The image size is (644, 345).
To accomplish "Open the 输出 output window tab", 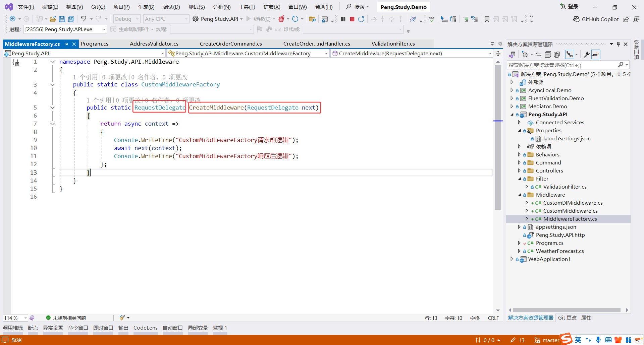I will pos(123,328).
